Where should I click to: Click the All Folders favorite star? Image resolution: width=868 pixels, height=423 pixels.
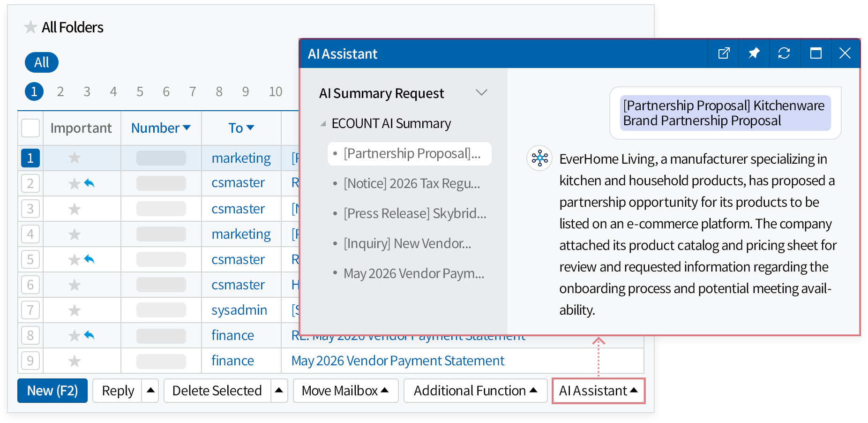coord(30,27)
